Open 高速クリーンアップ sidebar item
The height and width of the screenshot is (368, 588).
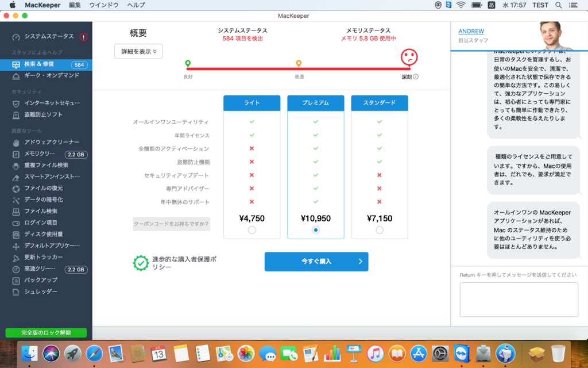[46, 269]
